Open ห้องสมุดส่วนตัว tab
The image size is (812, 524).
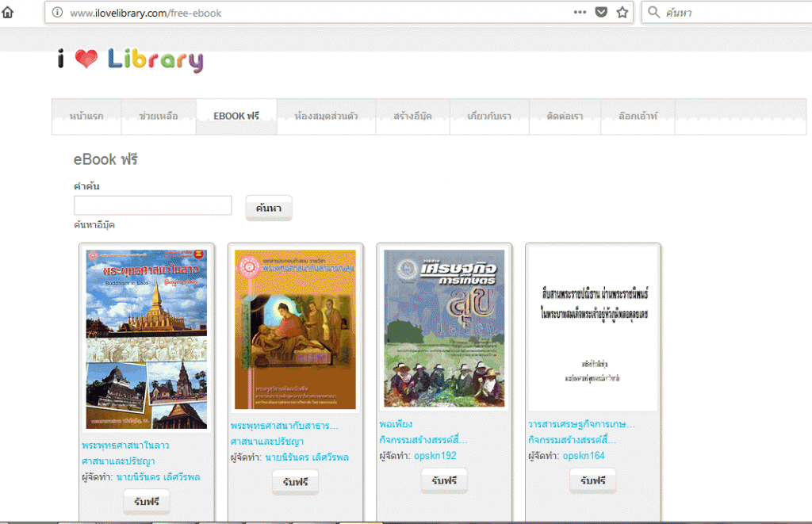(326, 116)
